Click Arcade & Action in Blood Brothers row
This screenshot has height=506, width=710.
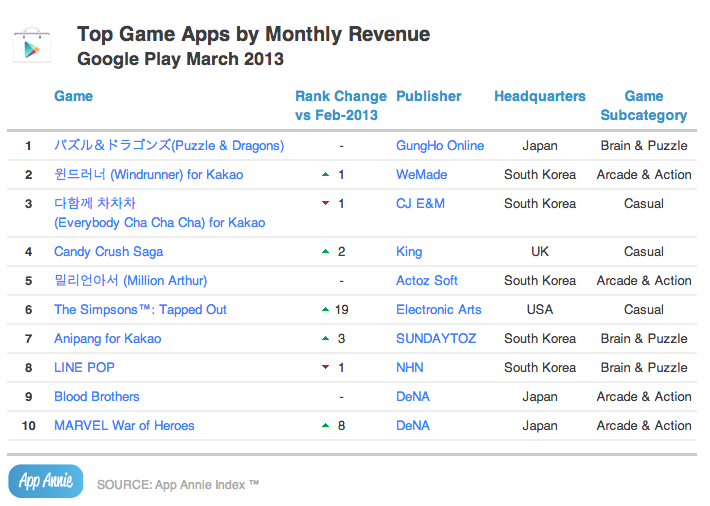644,396
